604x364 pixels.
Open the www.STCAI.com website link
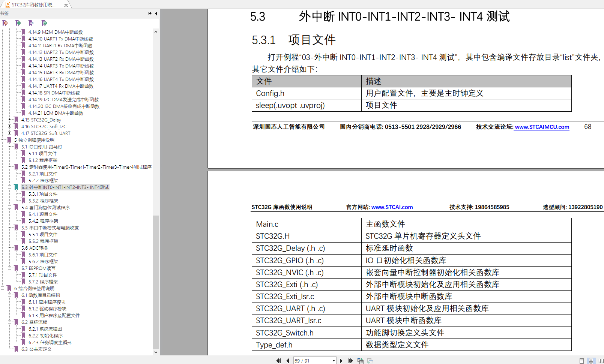click(392, 207)
